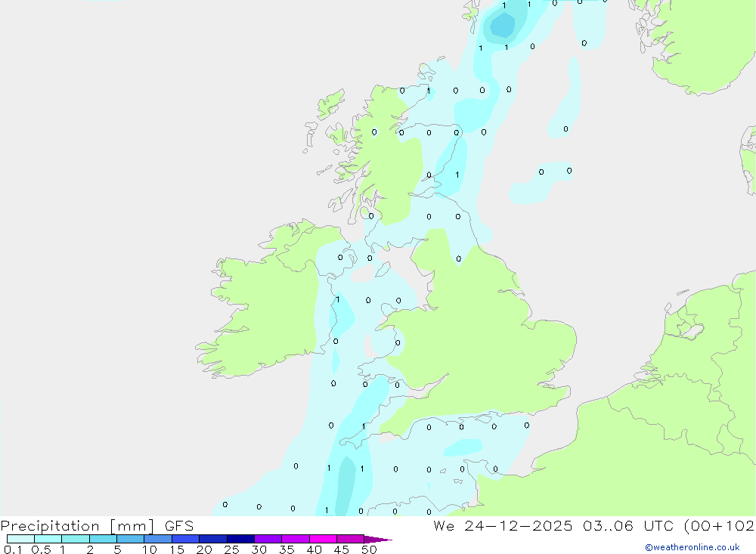Click the 45–50 mm legend swatch

click(351, 539)
